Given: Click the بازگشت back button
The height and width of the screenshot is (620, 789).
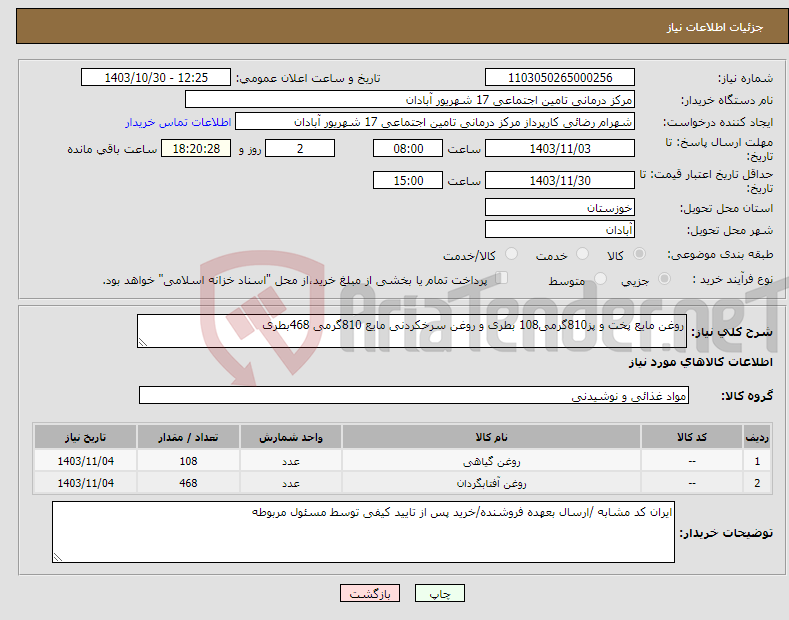Looking at the screenshot, I should (370, 593).
